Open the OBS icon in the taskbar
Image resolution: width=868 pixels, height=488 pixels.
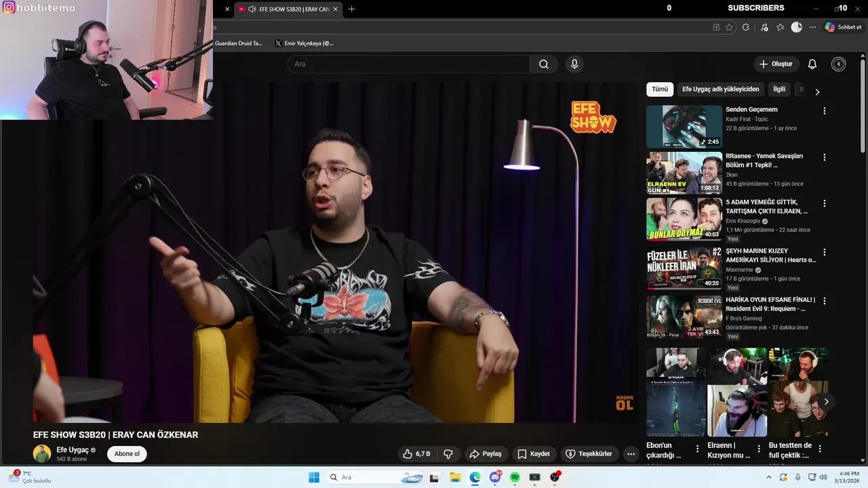(555, 477)
